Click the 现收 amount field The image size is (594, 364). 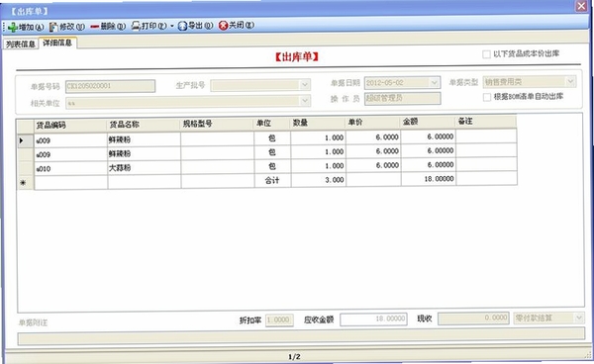tap(473, 318)
